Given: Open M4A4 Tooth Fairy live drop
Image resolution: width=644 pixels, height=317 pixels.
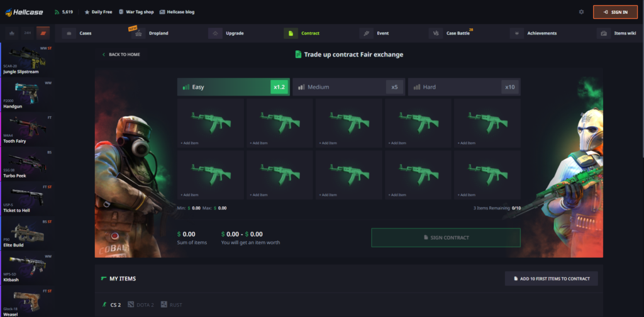Looking at the screenshot, I should 28,130.
